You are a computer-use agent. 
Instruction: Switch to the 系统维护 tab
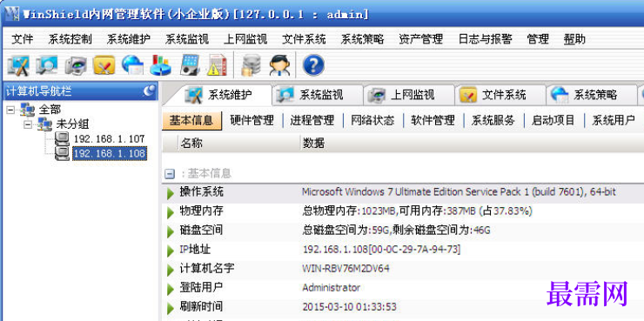coord(218,95)
